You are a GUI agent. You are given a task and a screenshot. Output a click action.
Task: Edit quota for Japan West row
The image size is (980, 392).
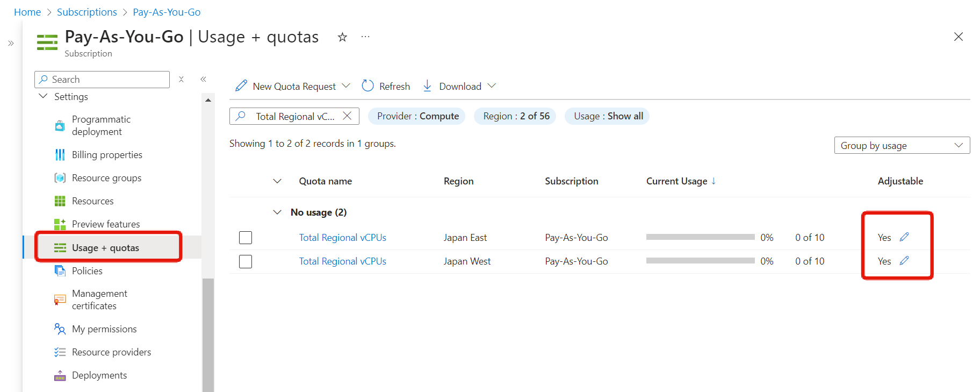pyautogui.click(x=904, y=260)
